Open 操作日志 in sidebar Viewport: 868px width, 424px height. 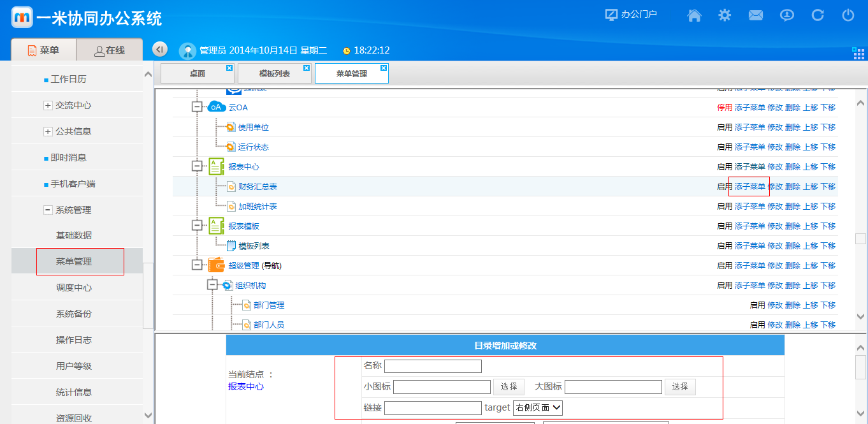click(x=74, y=340)
